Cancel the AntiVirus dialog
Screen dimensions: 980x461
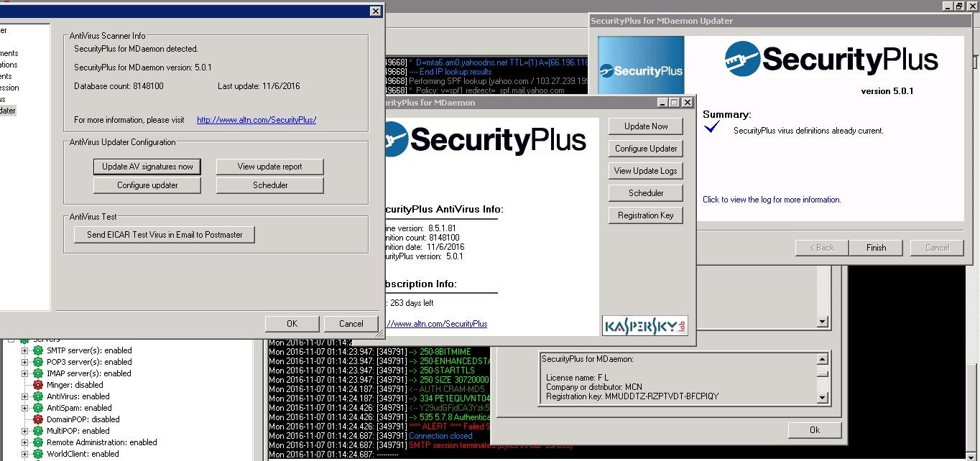pos(351,324)
